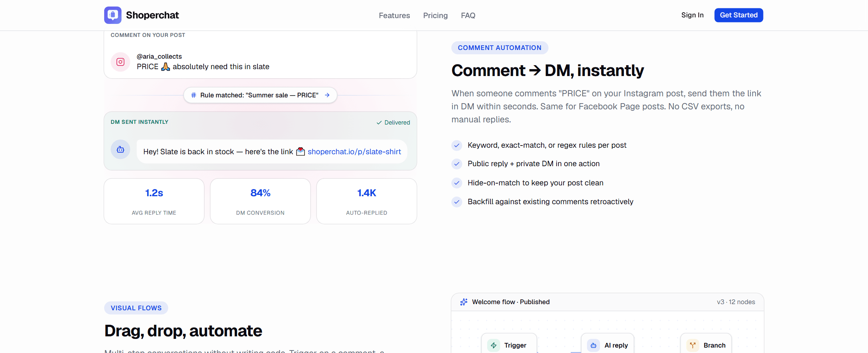Click the 'Drag, drop, automate' heading
The width and height of the screenshot is (868, 353).
(x=183, y=331)
